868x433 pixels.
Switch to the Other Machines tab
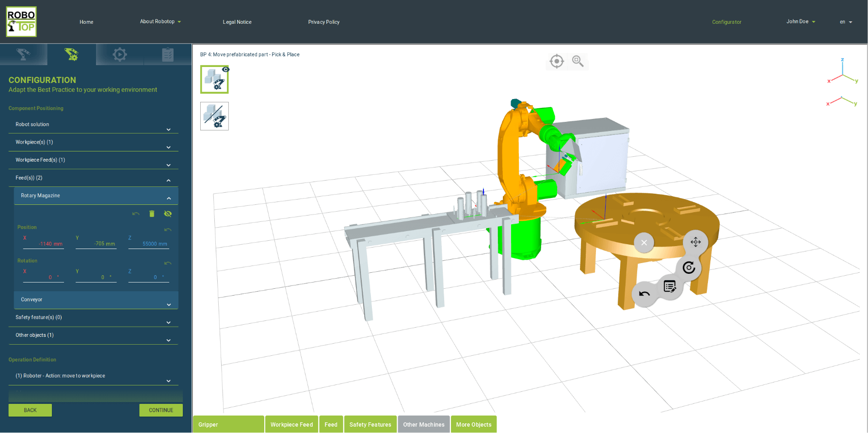tap(424, 424)
